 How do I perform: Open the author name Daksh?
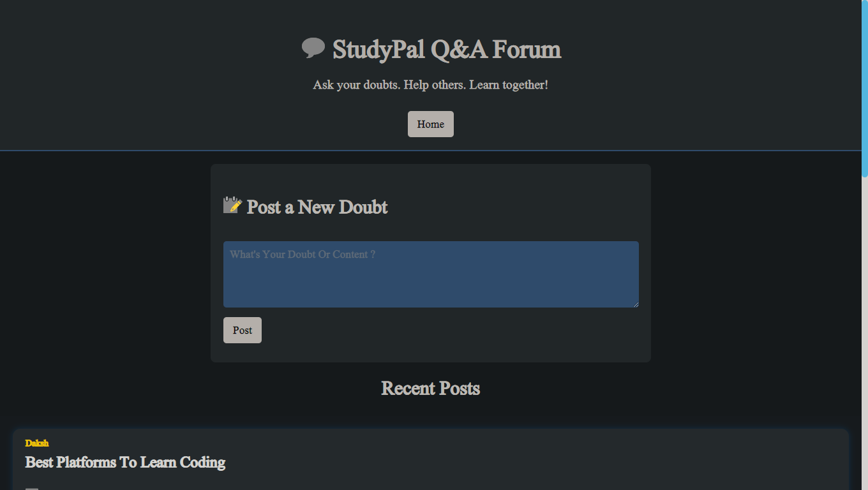37,443
